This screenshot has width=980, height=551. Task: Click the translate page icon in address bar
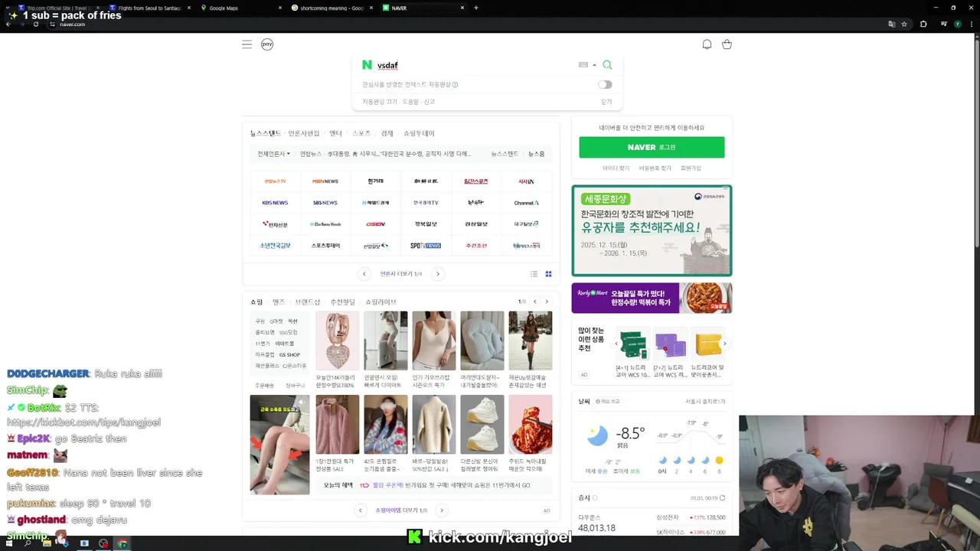tap(891, 24)
